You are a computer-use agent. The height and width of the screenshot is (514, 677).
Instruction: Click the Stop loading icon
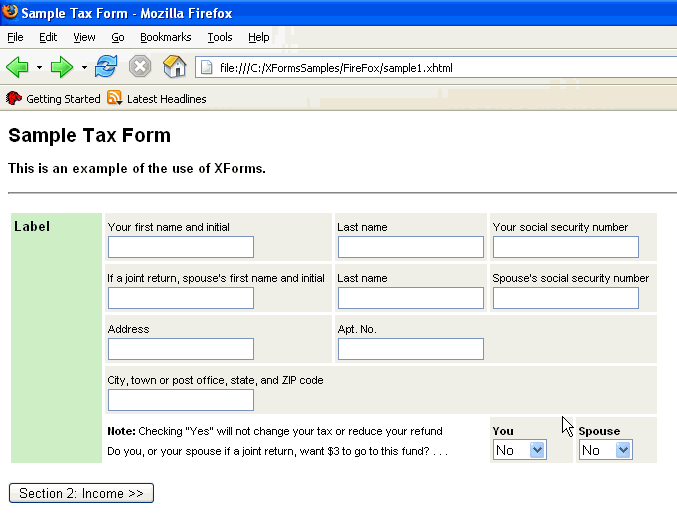140,67
